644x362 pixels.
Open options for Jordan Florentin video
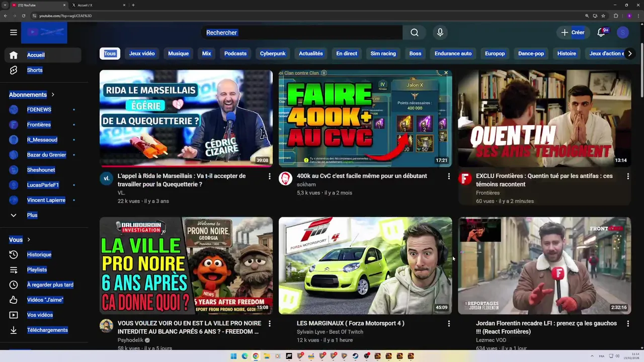tap(628, 324)
